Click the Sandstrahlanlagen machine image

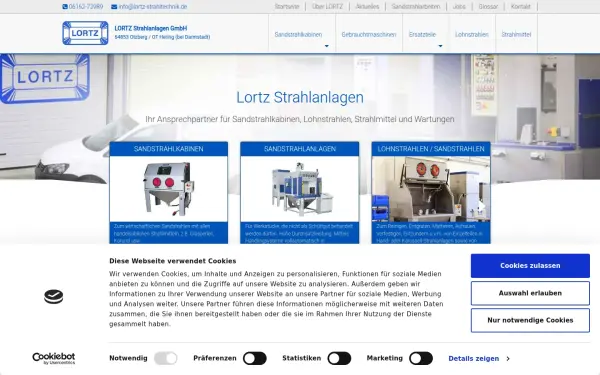[x=300, y=189]
